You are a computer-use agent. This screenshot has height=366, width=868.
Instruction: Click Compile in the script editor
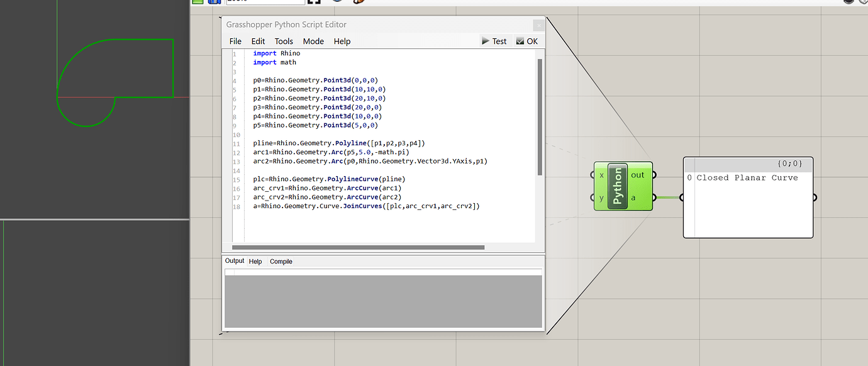pos(281,261)
